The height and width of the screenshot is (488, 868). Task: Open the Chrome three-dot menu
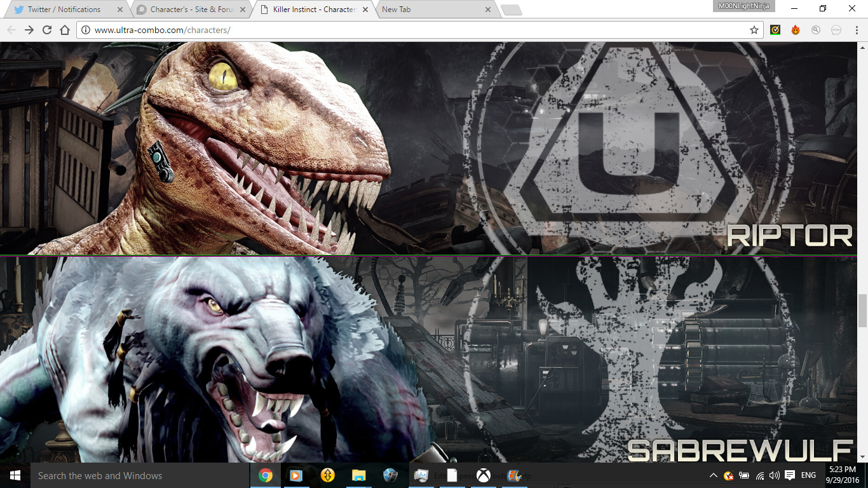856,30
